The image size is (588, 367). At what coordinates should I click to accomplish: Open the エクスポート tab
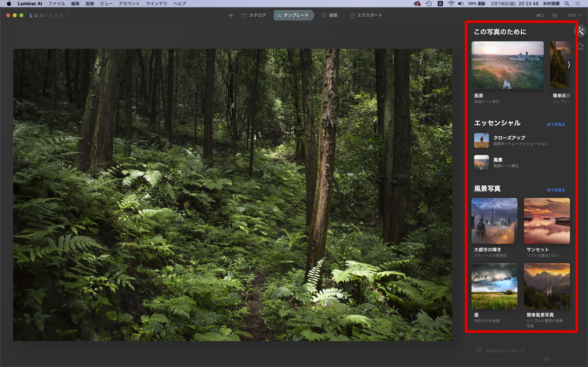pyautogui.click(x=366, y=15)
